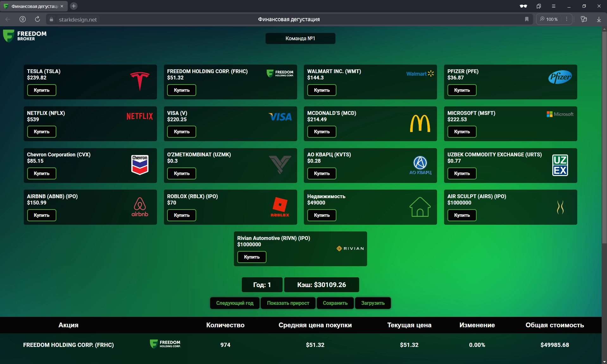Open the page zoom 100% control

point(549,19)
